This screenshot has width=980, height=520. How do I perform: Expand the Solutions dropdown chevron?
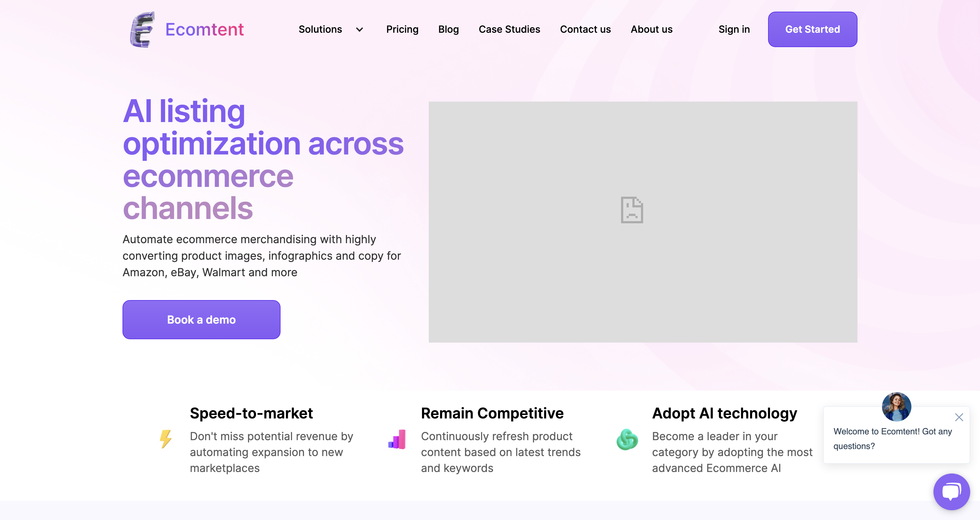359,30
